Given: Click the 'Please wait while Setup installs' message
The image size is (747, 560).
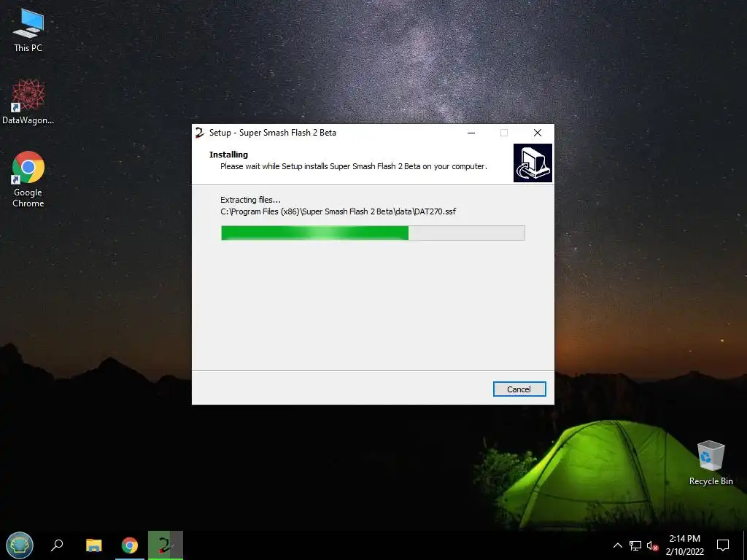Looking at the screenshot, I should pos(354,166).
